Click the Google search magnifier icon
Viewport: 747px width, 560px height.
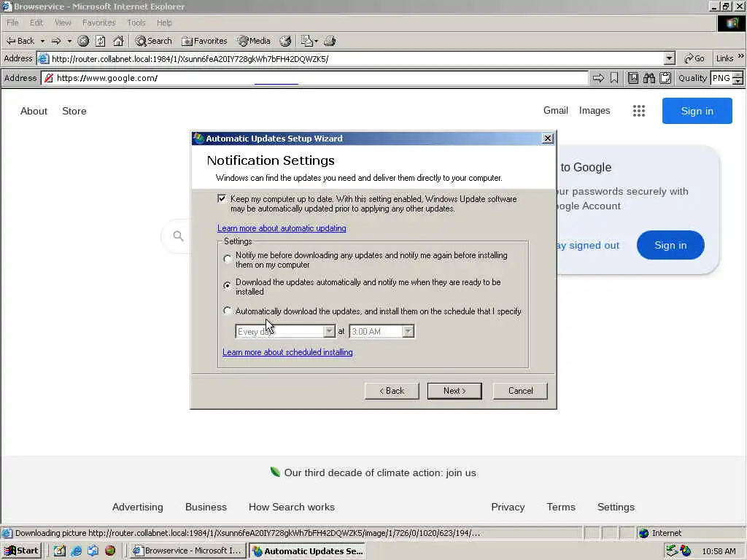[178, 236]
